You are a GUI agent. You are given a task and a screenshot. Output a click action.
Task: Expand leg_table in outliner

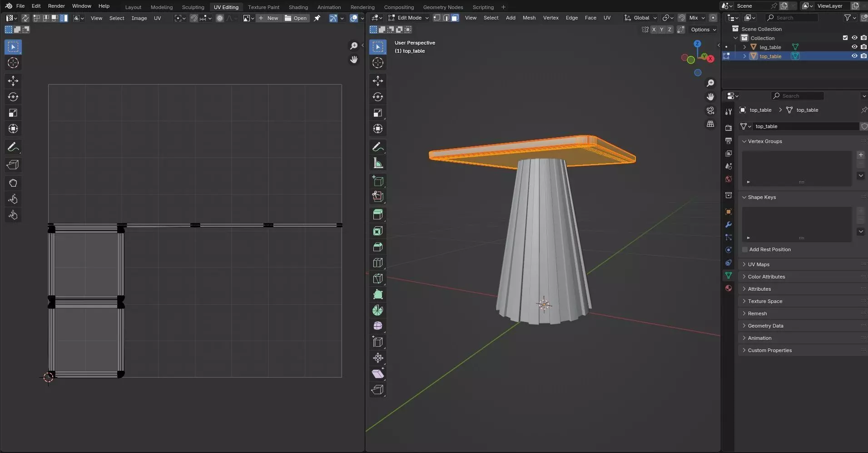(744, 47)
